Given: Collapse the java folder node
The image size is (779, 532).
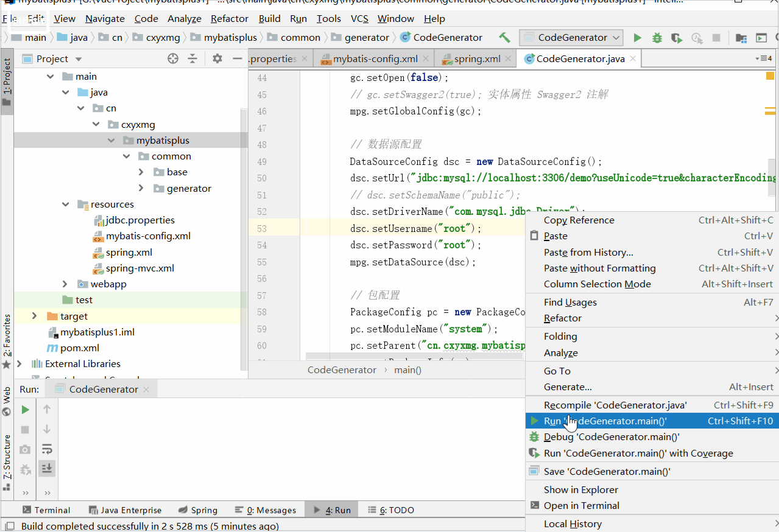Looking at the screenshot, I should click(66, 93).
